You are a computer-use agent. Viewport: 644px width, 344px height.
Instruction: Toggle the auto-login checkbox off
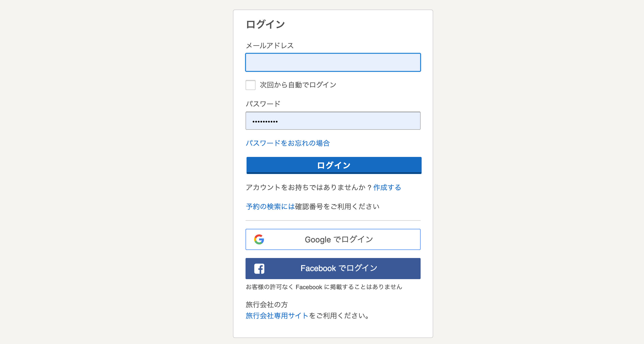251,85
